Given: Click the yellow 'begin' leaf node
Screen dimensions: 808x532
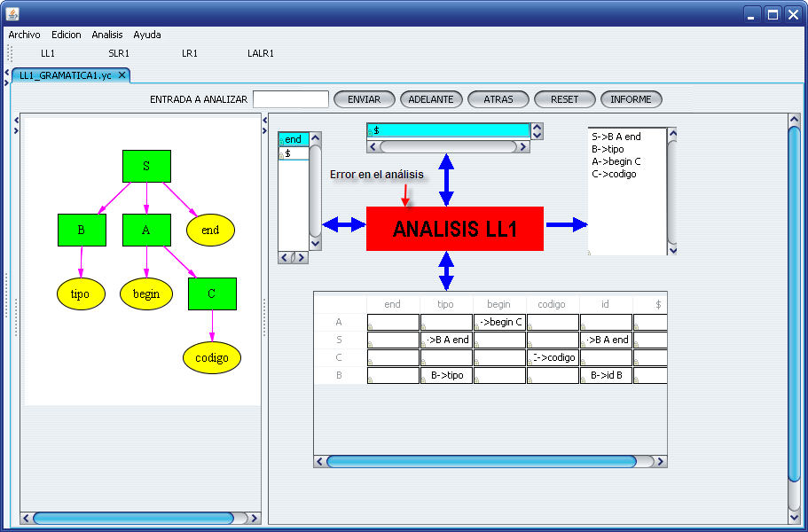Looking at the screenshot, I should pos(146,293).
